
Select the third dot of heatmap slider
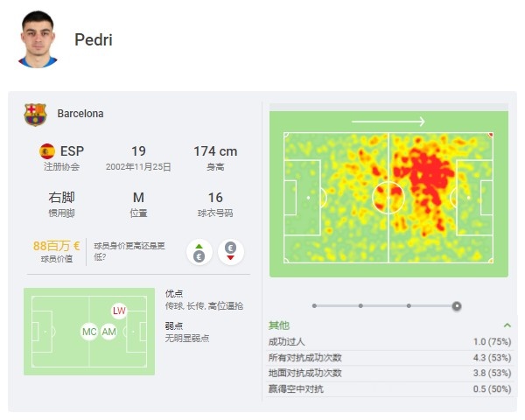tap(409, 306)
